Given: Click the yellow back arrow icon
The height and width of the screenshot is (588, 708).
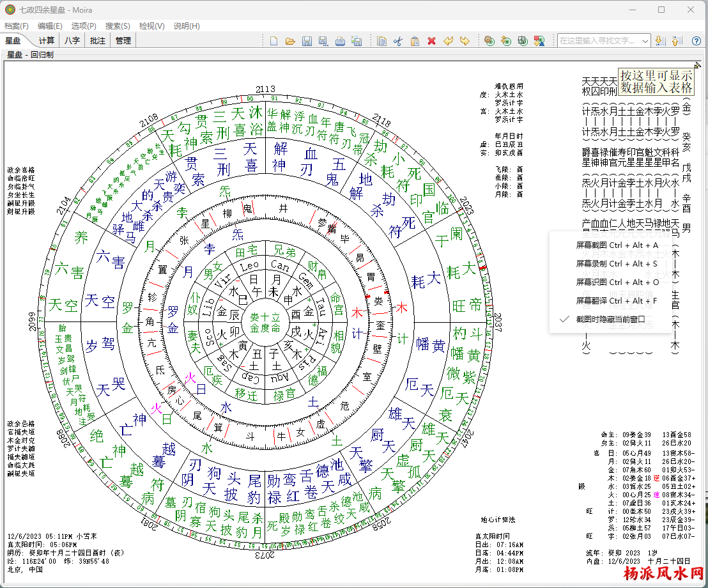Looking at the screenshot, I should 448,41.
